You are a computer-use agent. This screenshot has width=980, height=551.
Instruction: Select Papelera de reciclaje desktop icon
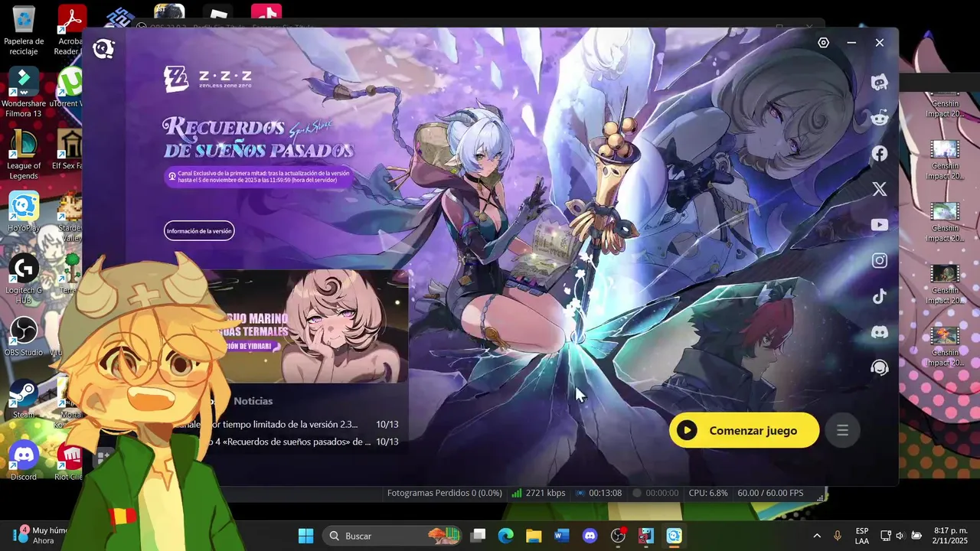[x=24, y=31]
